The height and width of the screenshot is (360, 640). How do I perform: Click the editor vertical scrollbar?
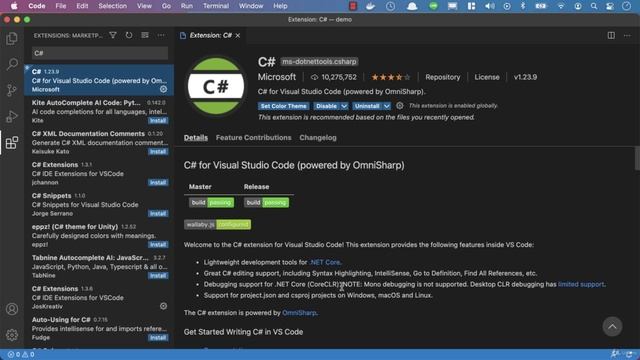pos(637,159)
